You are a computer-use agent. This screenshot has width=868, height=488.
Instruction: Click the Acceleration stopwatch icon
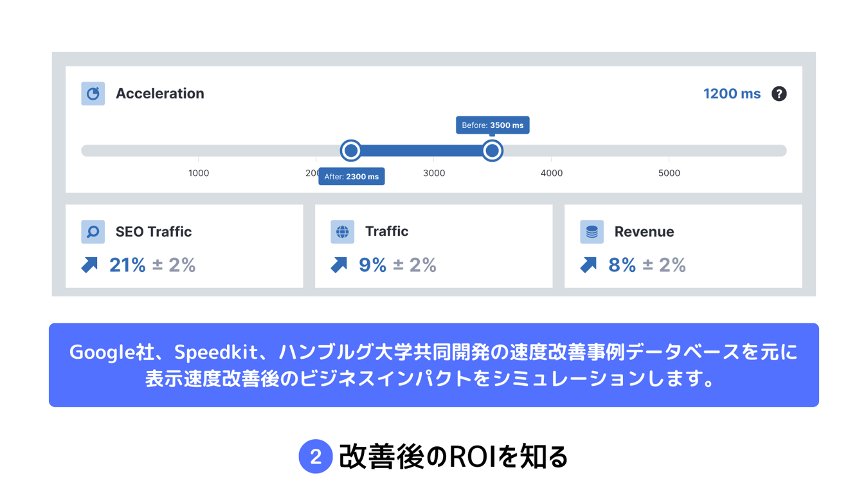(93, 93)
